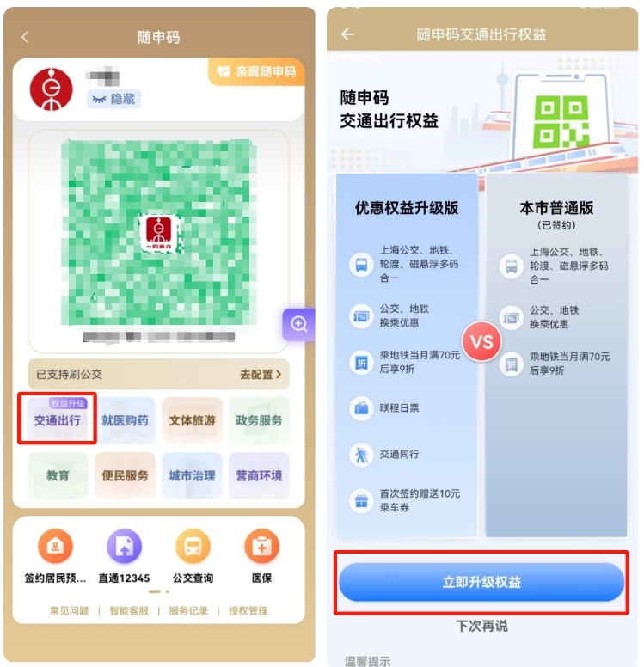The image size is (644, 667).
Task: Open the 签约居民预 orange house icon
Action: click(55, 546)
